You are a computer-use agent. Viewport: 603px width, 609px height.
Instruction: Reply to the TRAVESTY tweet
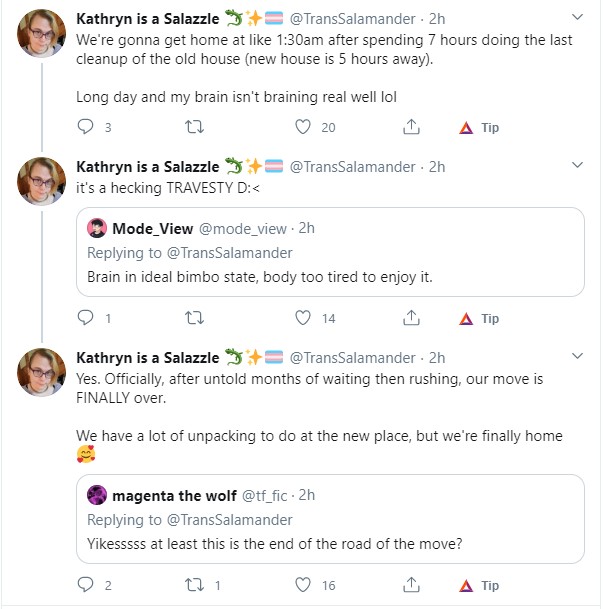click(85, 318)
